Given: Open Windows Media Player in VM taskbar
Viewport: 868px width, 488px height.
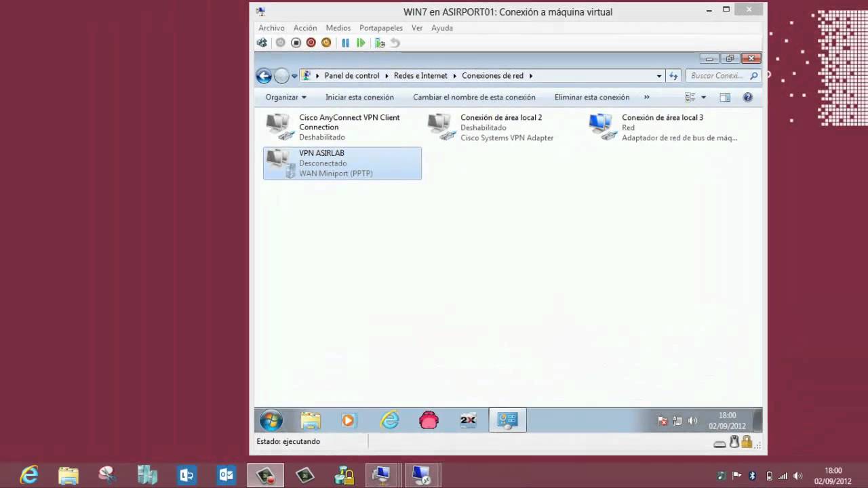Looking at the screenshot, I should pyautogui.click(x=349, y=420).
